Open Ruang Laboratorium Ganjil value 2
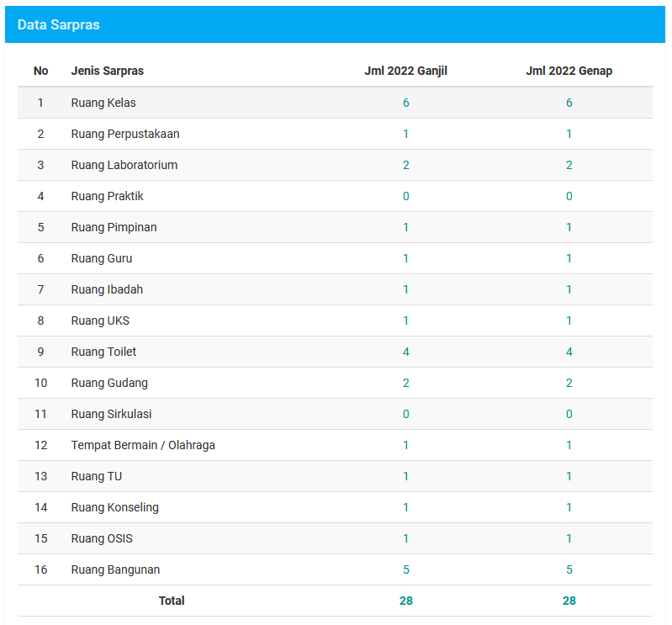This screenshot has height=625, width=672. [406, 165]
